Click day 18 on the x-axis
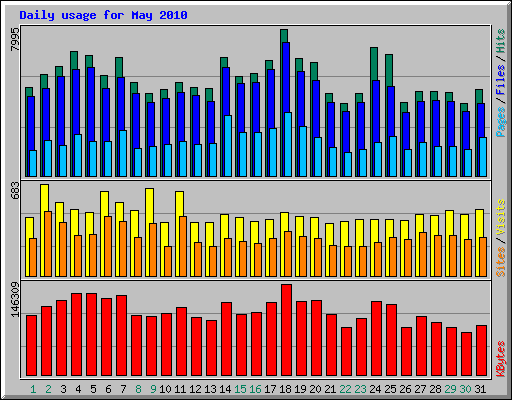512x400 pixels. point(285,389)
